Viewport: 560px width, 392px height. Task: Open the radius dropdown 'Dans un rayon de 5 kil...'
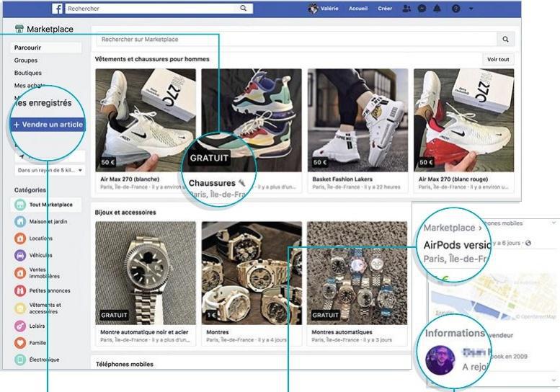(x=50, y=170)
